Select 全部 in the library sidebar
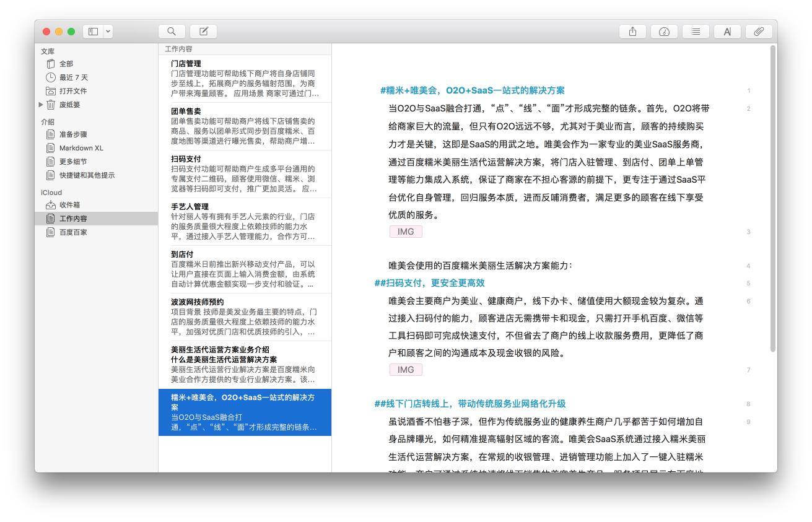This screenshot has height=522, width=812. 66,64
